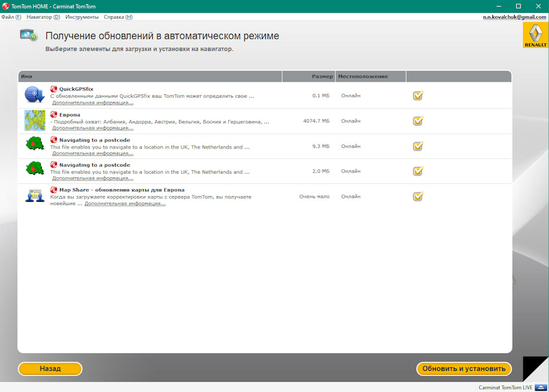
Task: Click the 2.0 МБ size value
Action: pos(321,171)
